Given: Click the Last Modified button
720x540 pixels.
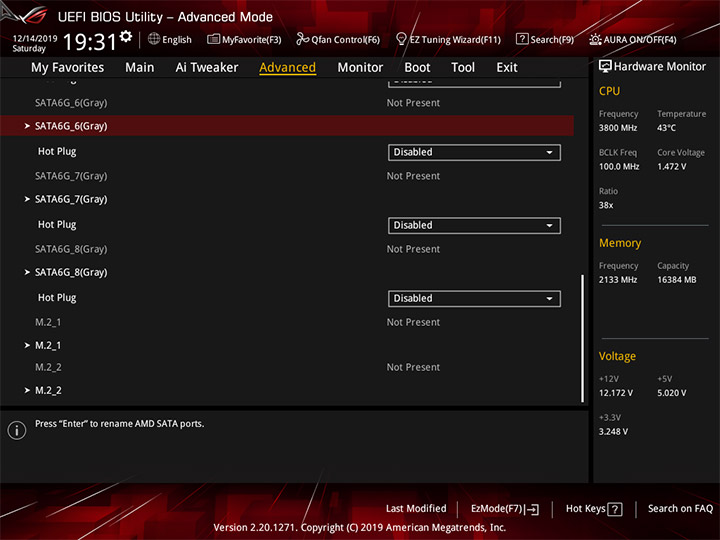Looking at the screenshot, I should coord(416,509).
